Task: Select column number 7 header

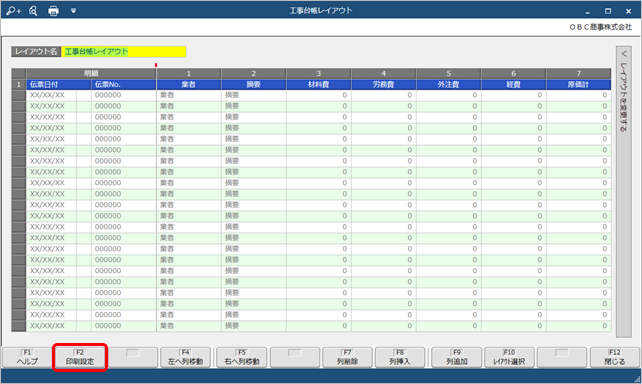Action: [x=579, y=74]
